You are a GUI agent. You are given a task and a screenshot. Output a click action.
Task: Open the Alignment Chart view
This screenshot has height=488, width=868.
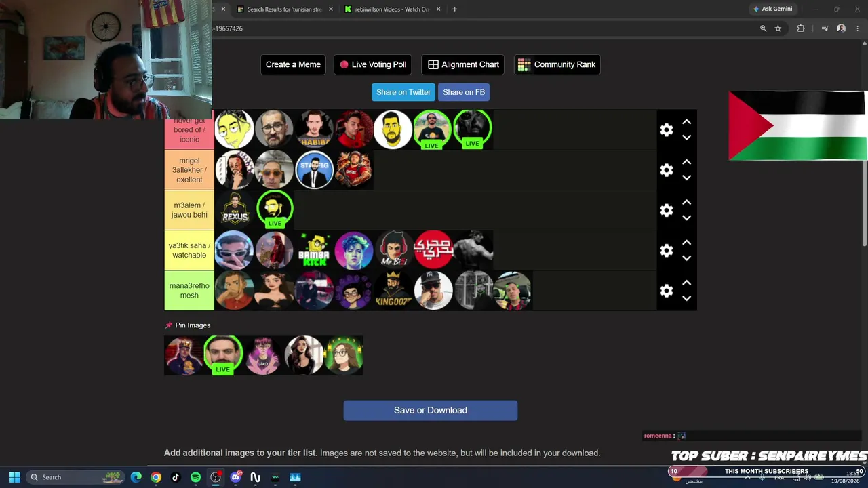point(464,64)
